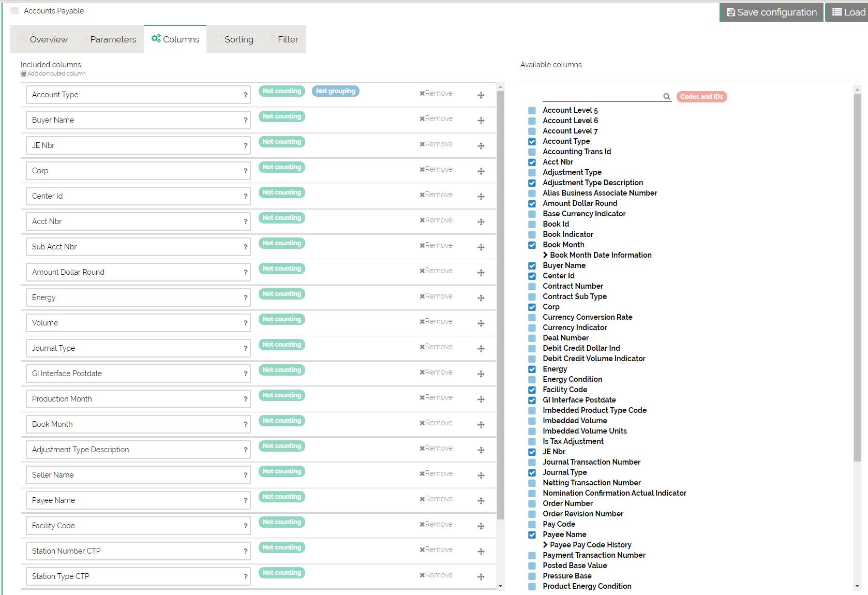
Task: Click the help question mark beside Buyer Name
Action: pyautogui.click(x=245, y=121)
